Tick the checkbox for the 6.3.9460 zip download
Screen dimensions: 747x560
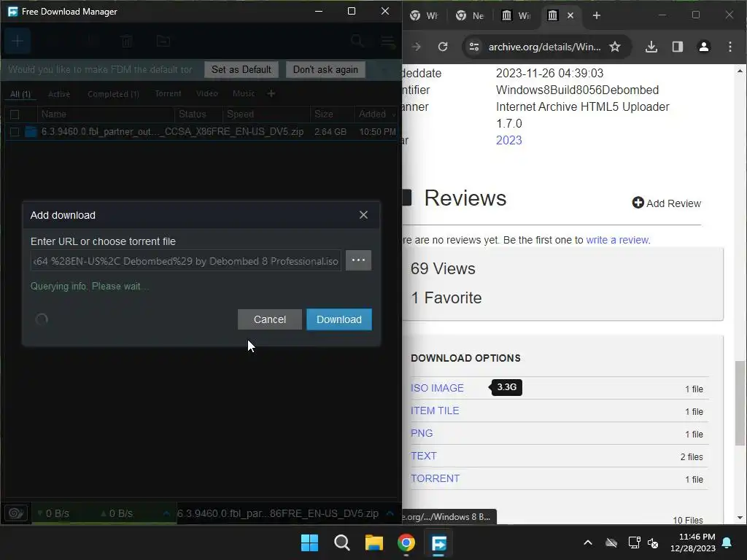(x=15, y=132)
